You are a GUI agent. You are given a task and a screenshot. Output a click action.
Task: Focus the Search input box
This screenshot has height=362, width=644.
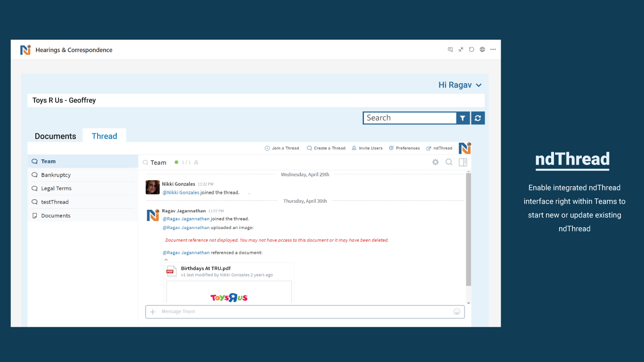coord(410,118)
